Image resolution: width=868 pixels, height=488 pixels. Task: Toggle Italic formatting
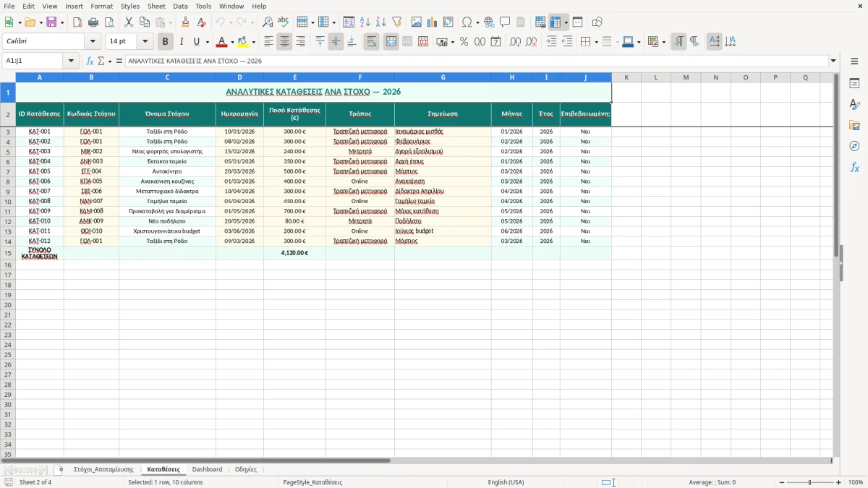[x=182, y=42]
